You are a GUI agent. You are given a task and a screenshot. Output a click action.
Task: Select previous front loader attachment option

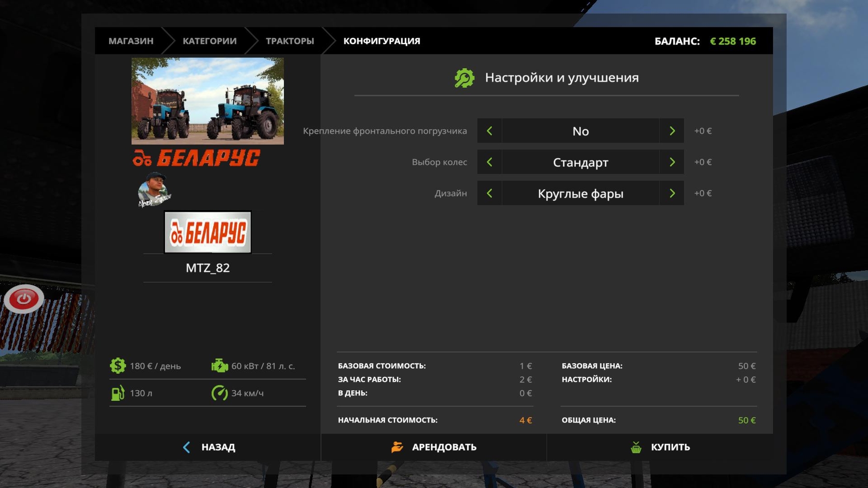click(489, 131)
